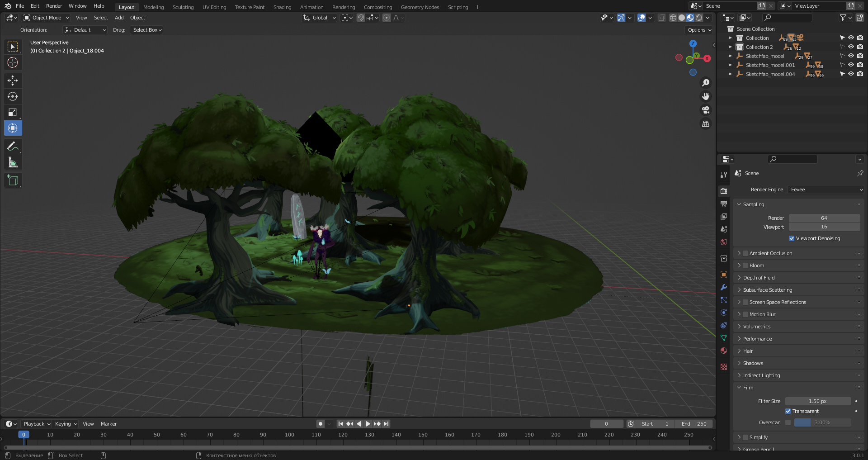Activate the Annotate pencil tool
Screen dimensions: 868x460
[13, 146]
